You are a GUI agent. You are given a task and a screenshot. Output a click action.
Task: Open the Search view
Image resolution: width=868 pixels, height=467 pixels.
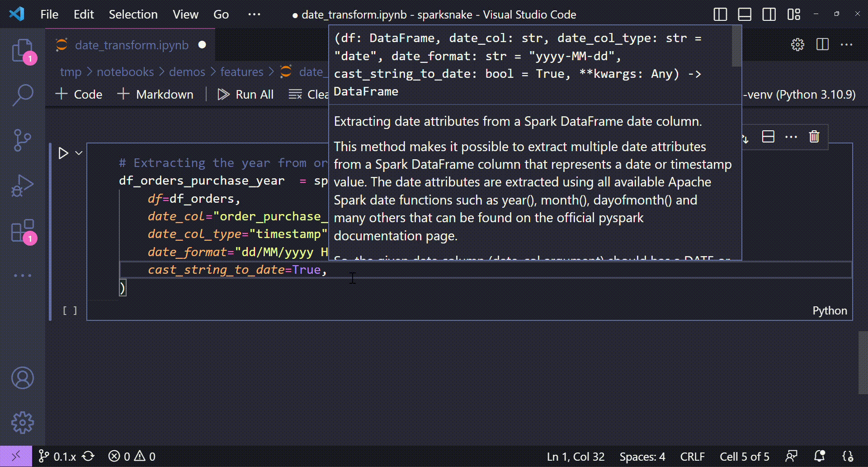tap(23, 95)
